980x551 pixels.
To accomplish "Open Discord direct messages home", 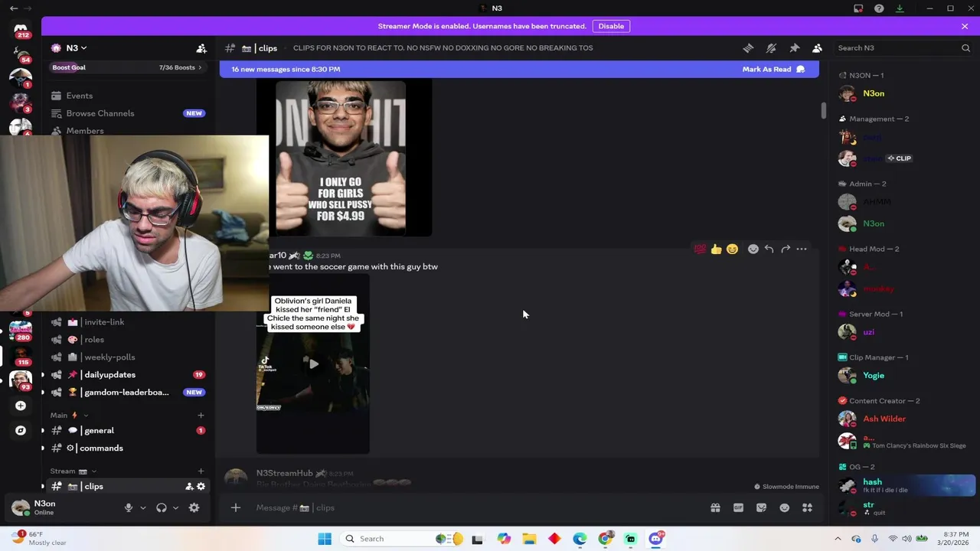I will [21, 31].
